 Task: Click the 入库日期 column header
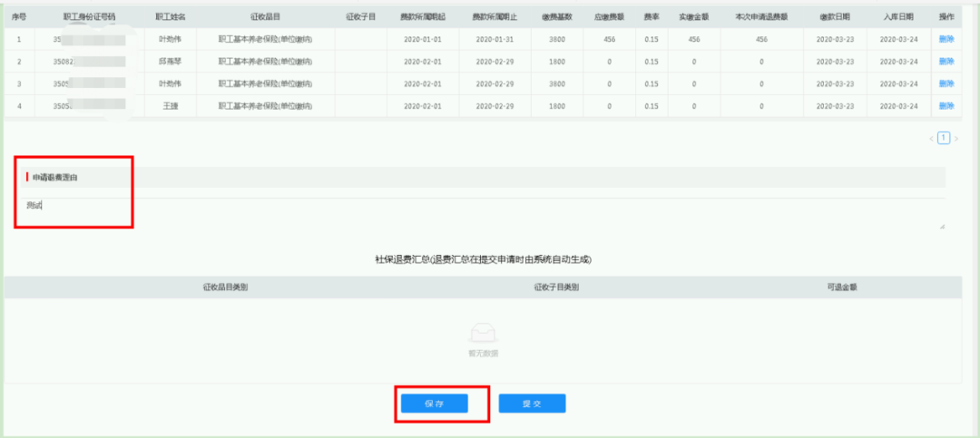[898, 17]
